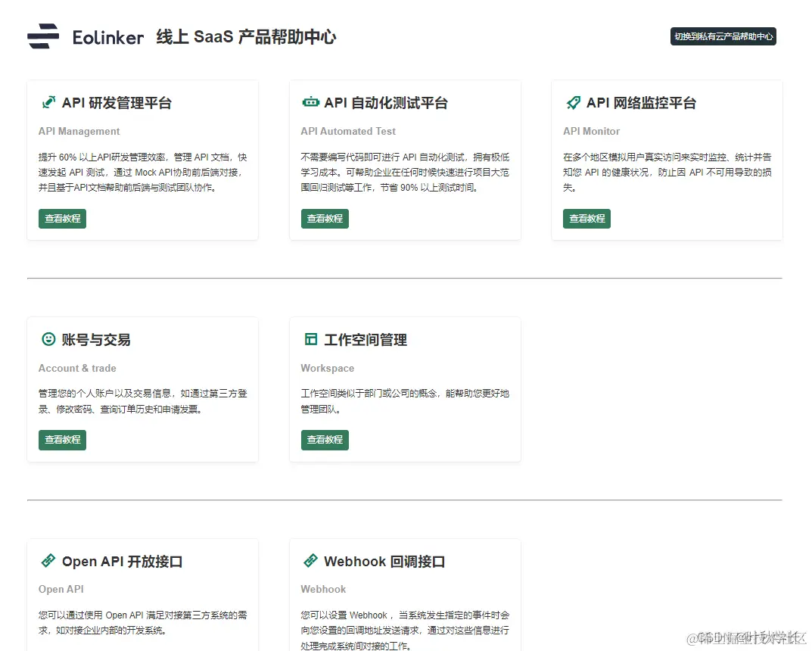Click the 账号与交易 smiley icon
The image size is (812, 651).
click(x=48, y=338)
